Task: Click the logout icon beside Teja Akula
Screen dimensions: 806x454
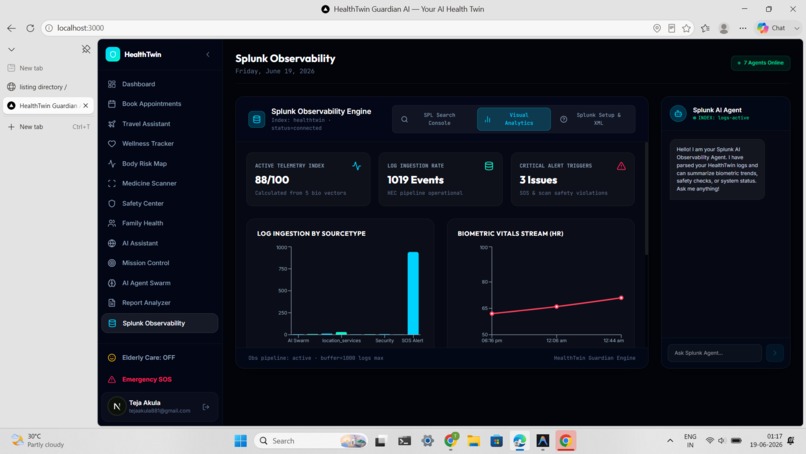Action: pyautogui.click(x=206, y=407)
